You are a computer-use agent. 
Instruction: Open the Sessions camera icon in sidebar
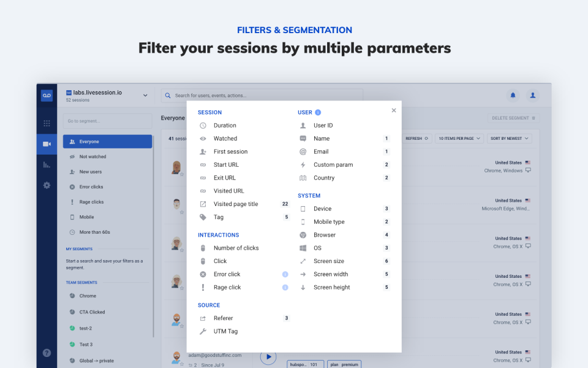(x=47, y=144)
